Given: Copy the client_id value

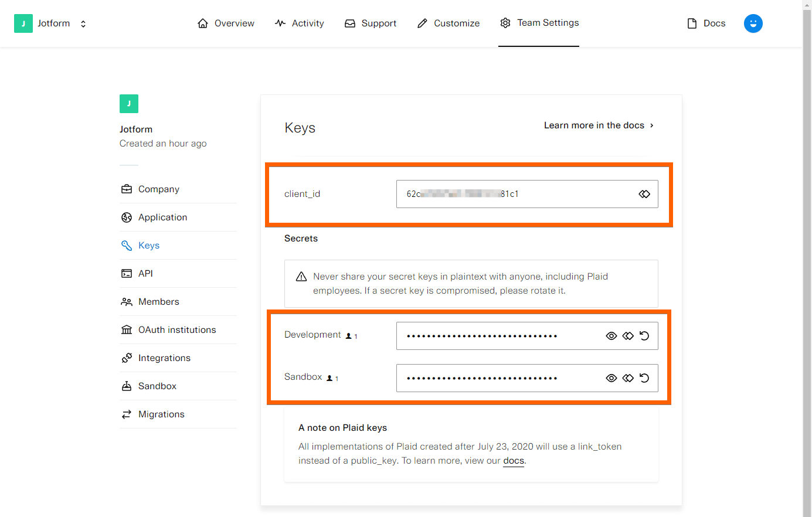Looking at the screenshot, I should 644,194.
